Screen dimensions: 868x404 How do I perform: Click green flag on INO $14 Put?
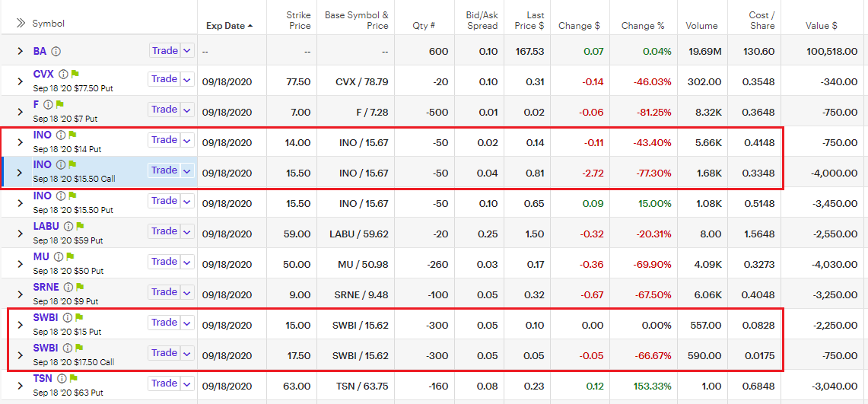point(72,135)
